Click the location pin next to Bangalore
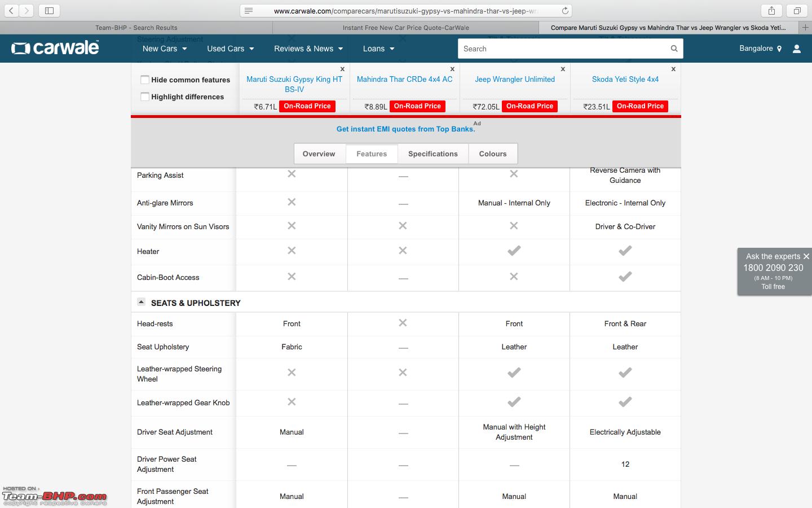 (x=779, y=49)
